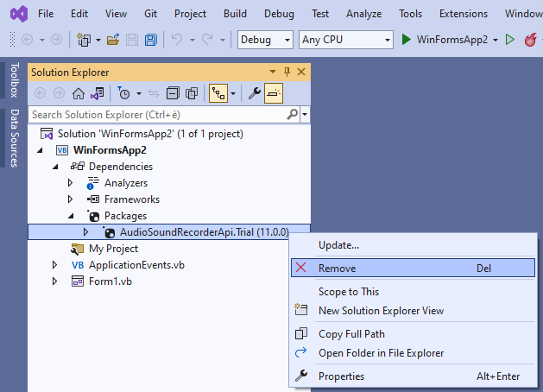Click the Collapse All icon in Solution Explorer
This screenshot has height=392, width=543.
(x=171, y=93)
